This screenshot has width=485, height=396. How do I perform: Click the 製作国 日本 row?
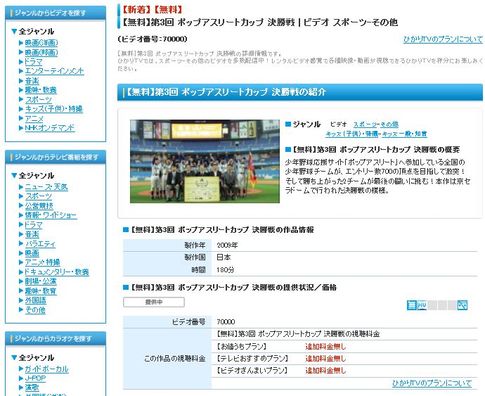pos(300,257)
